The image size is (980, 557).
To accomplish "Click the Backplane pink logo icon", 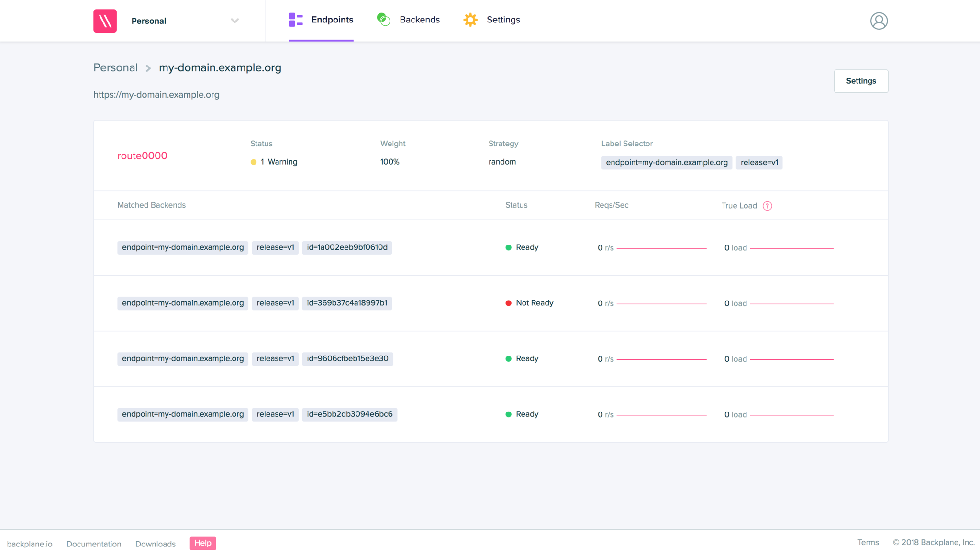I will click(x=105, y=21).
